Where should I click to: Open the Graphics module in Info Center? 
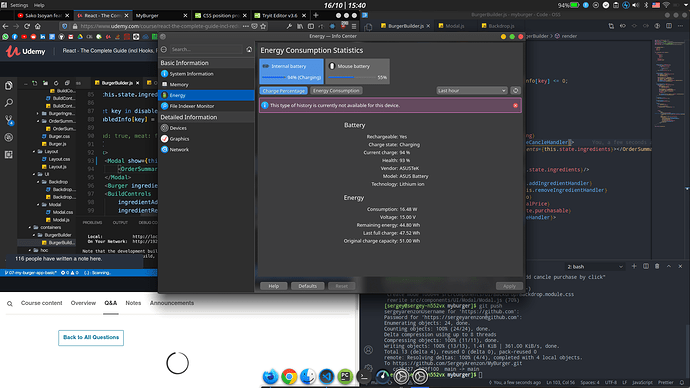click(206, 139)
